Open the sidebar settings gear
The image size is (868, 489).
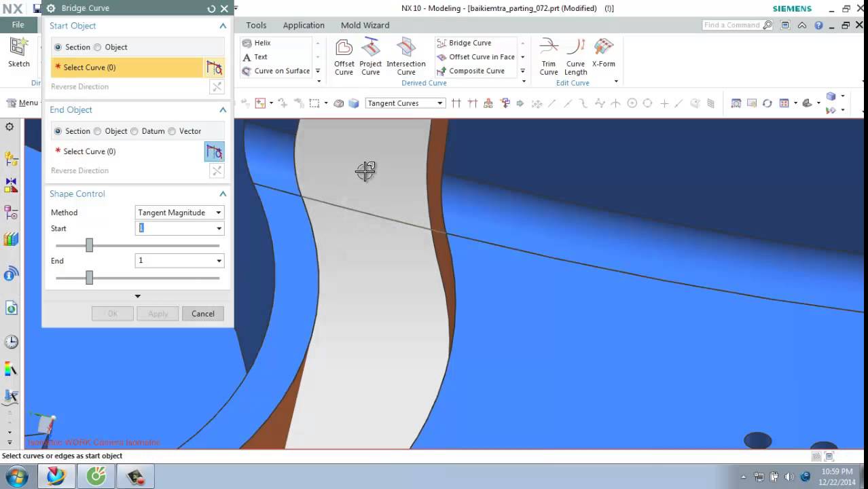tap(10, 127)
